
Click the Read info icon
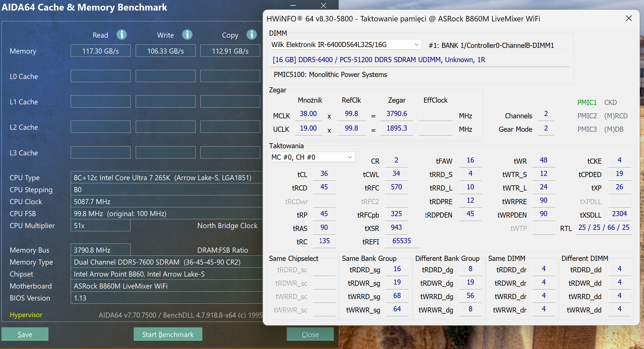[x=122, y=35]
